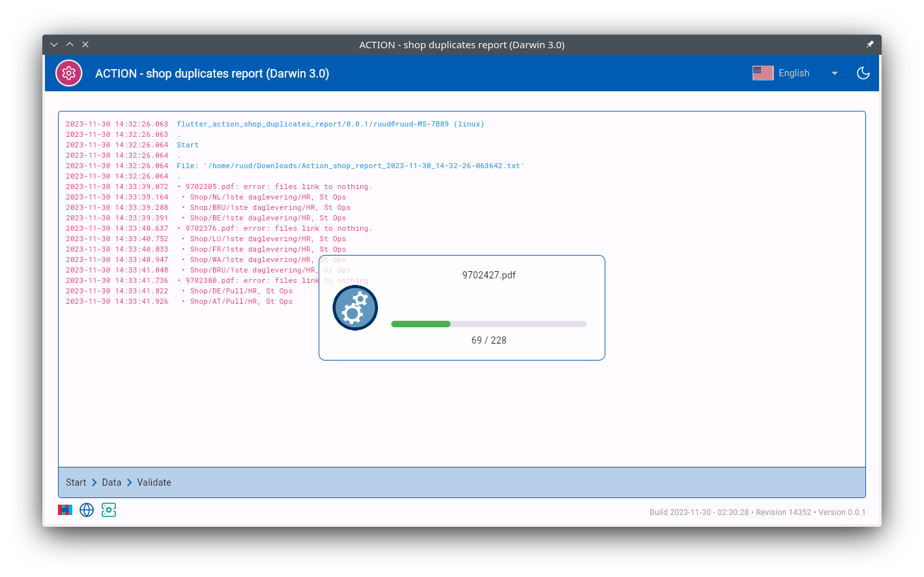Click the chevron between Data and Validate
The height and width of the screenshot is (577, 924).
(129, 482)
